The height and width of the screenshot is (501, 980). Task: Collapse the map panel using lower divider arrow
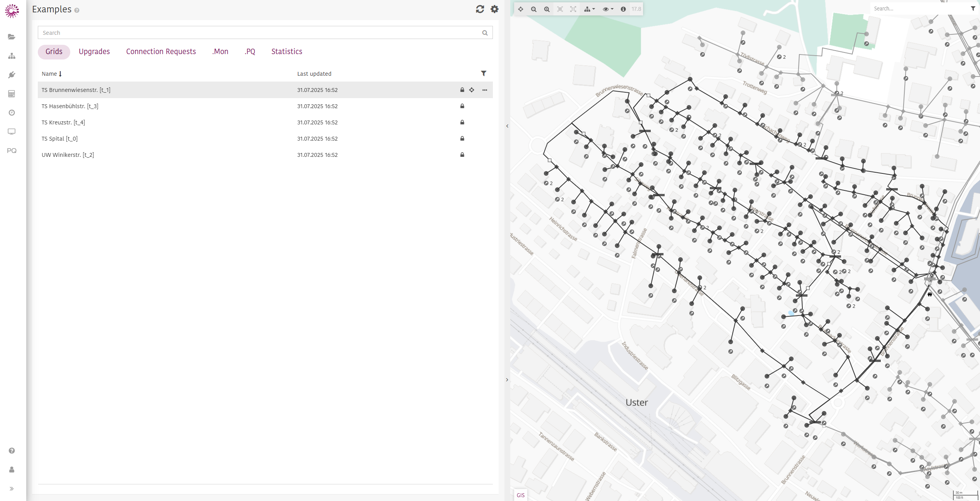[507, 380]
